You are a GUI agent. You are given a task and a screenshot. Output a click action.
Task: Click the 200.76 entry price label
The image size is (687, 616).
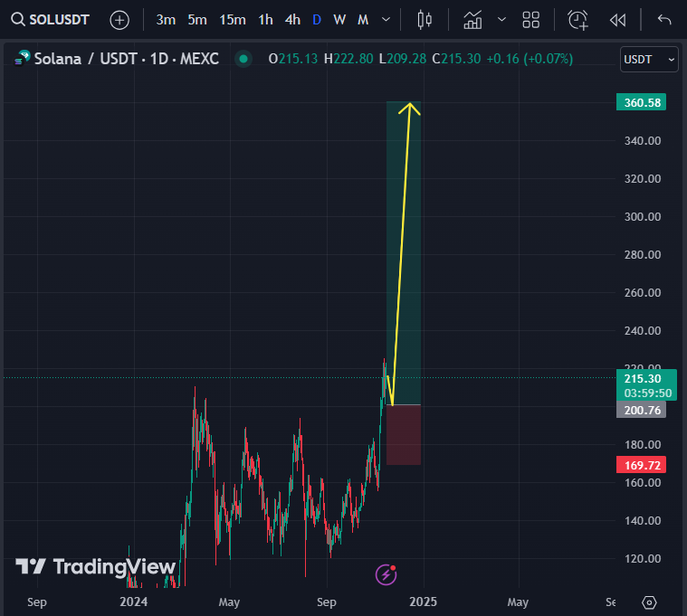click(x=641, y=410)
